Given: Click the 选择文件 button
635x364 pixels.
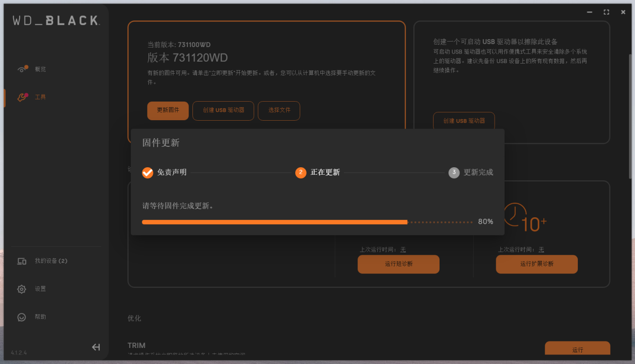Looking at the screenshot, I should [x=279, y=111].
